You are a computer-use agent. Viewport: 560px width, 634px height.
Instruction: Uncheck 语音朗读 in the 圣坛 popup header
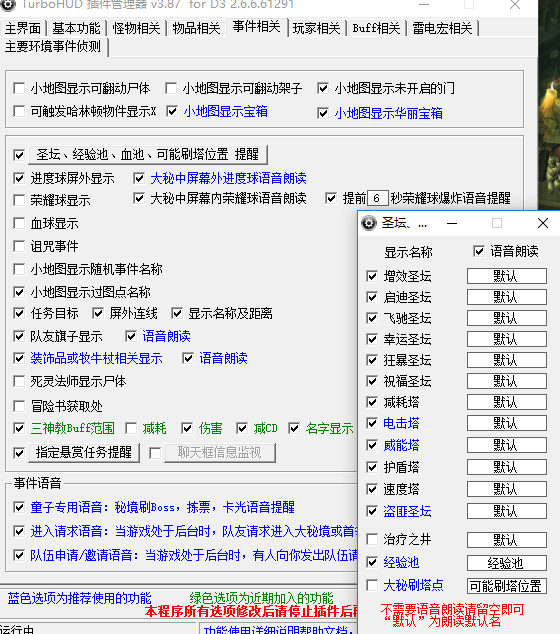click(x=479, y=251)
